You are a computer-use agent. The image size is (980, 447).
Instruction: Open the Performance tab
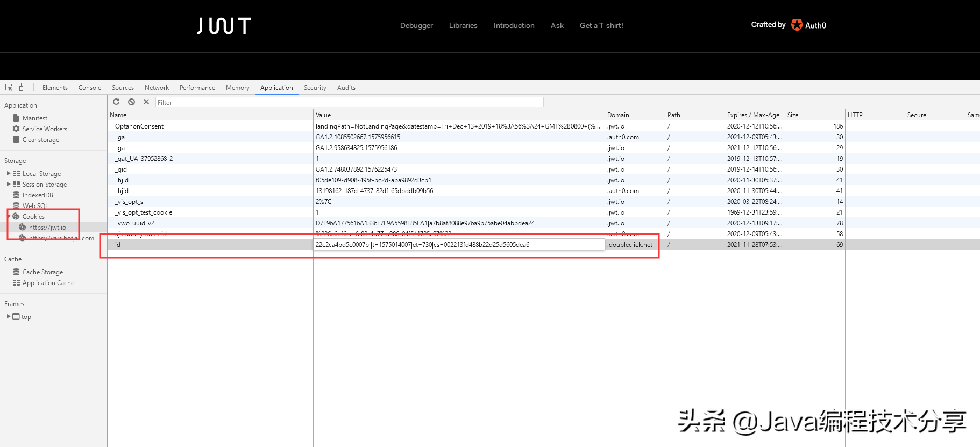pyautogui.click(x=197, y=88)
